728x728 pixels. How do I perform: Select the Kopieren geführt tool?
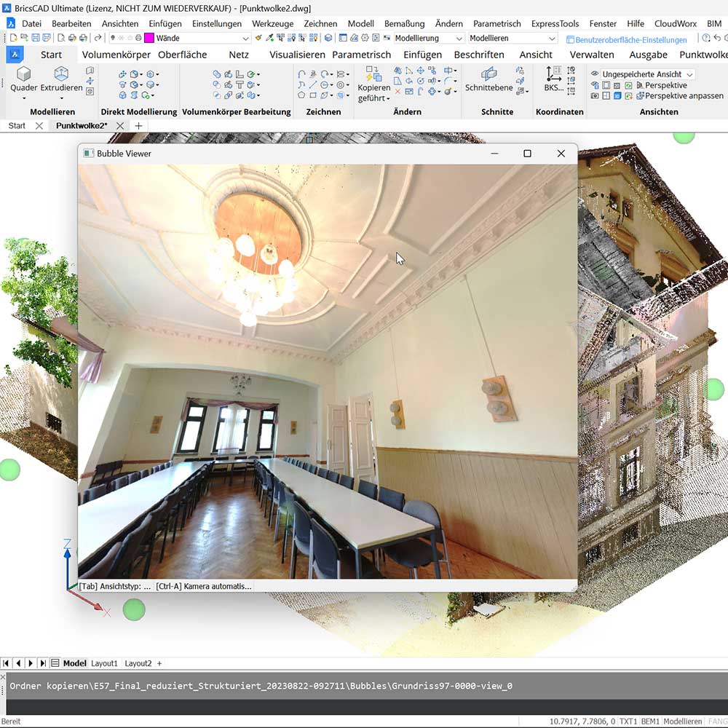373,80
